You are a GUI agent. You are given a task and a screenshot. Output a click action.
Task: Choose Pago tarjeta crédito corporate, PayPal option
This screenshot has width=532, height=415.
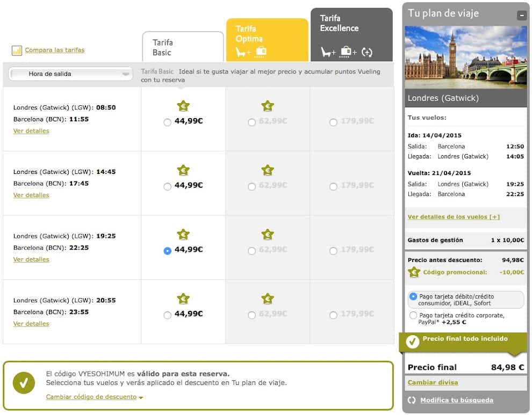[x=413, y=315]
